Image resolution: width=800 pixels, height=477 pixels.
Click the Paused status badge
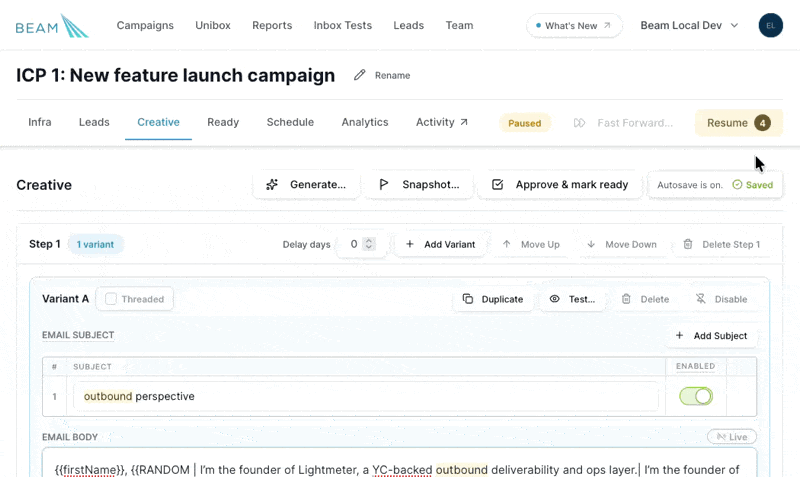(x=524, y=123)
